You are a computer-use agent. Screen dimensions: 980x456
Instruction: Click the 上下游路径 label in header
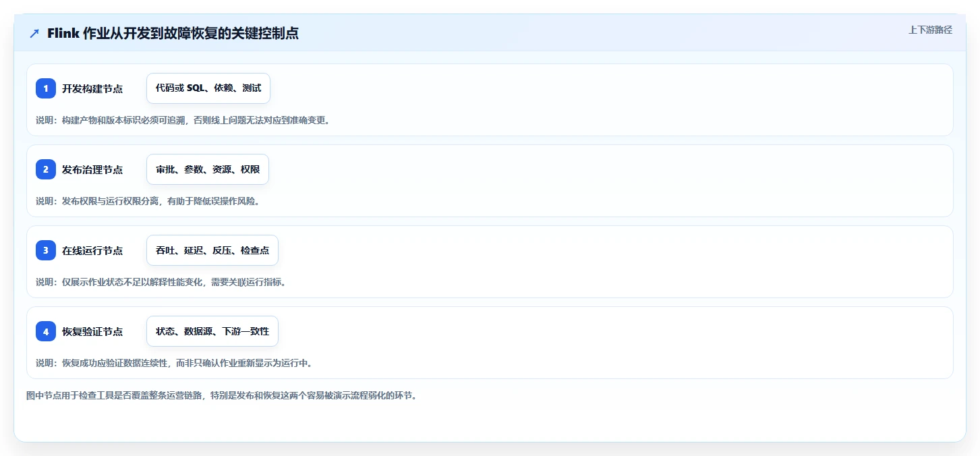(930, 30)
